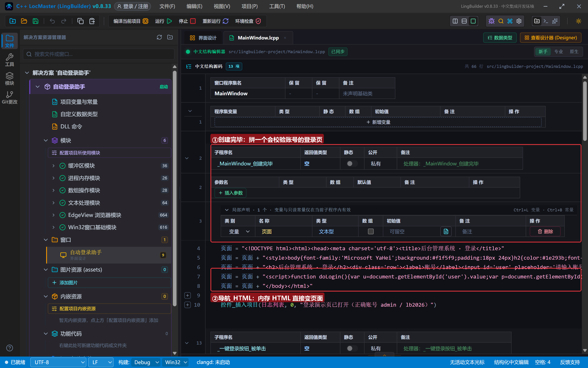This screenshot has width=588, height=368.
Task: Open the Git更改 sidebar panel
Action: click(x=9, y=97)
